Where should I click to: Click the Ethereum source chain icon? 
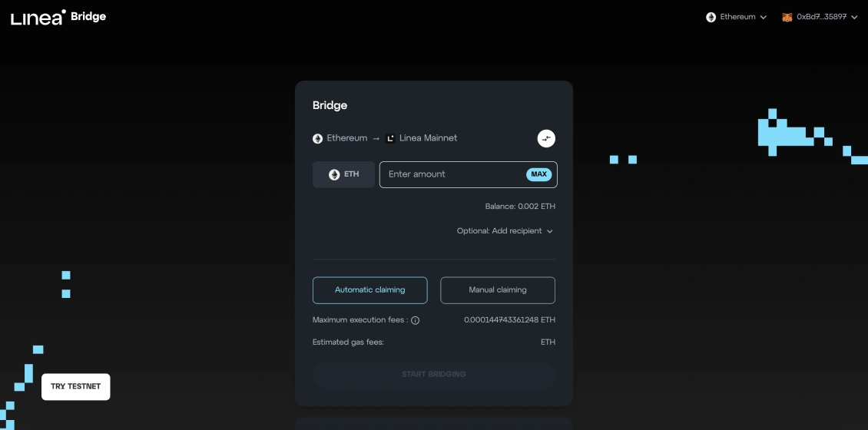[317, 138]
